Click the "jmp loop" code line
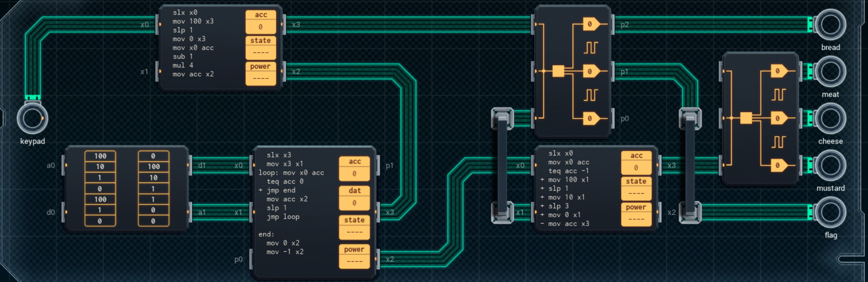Screen dimensions: 868x282 [283, 217]
